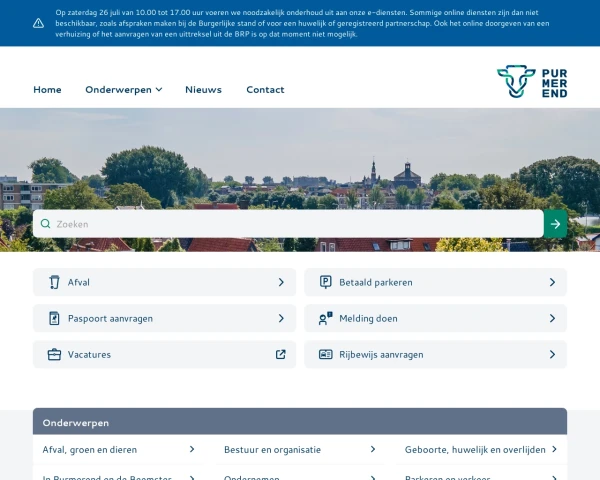Click chevron on the Afval tile
The image size is (600, 480).
(x=281, y=282)
